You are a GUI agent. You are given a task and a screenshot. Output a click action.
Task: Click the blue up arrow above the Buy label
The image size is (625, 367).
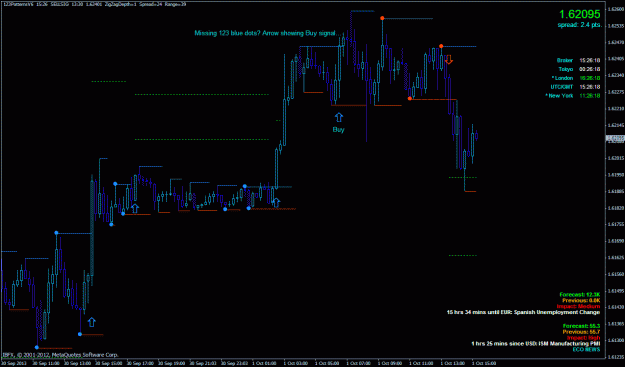[x=338, y=117]
